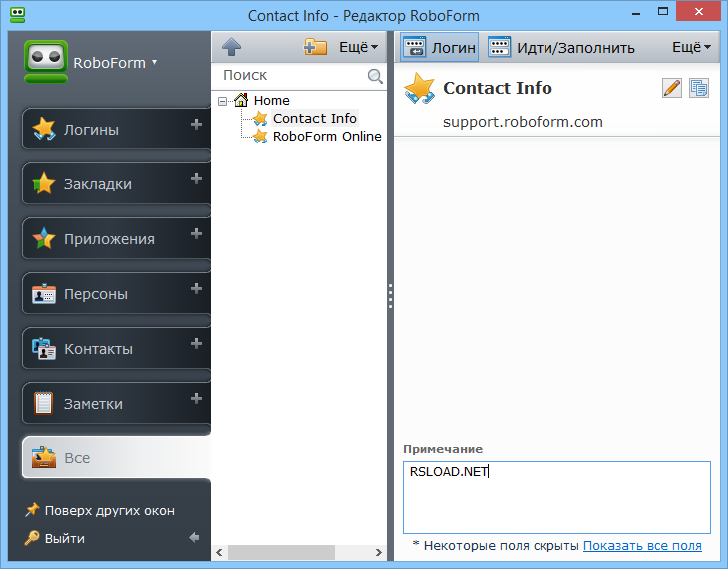Collapse the Home tree node

tap(222, 101)
